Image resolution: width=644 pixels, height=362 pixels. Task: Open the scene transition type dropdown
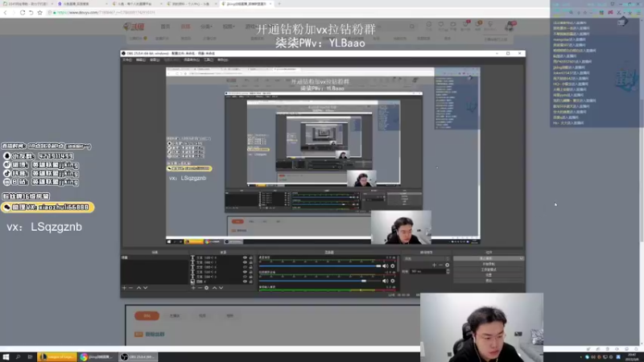(x=427, y=258)
